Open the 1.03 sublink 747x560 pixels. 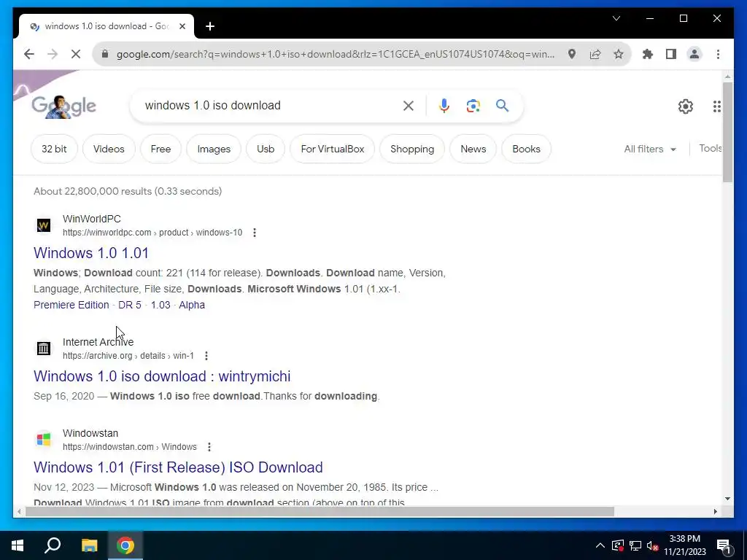(160, 305)
